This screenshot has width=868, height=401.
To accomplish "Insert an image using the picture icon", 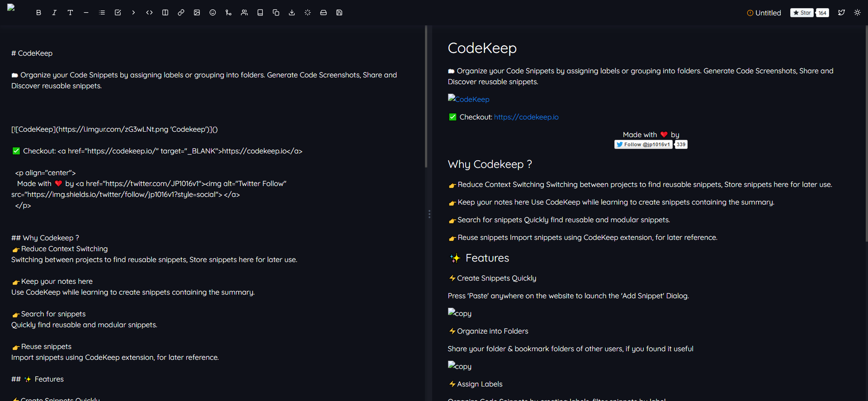I will tap(197, 13).
